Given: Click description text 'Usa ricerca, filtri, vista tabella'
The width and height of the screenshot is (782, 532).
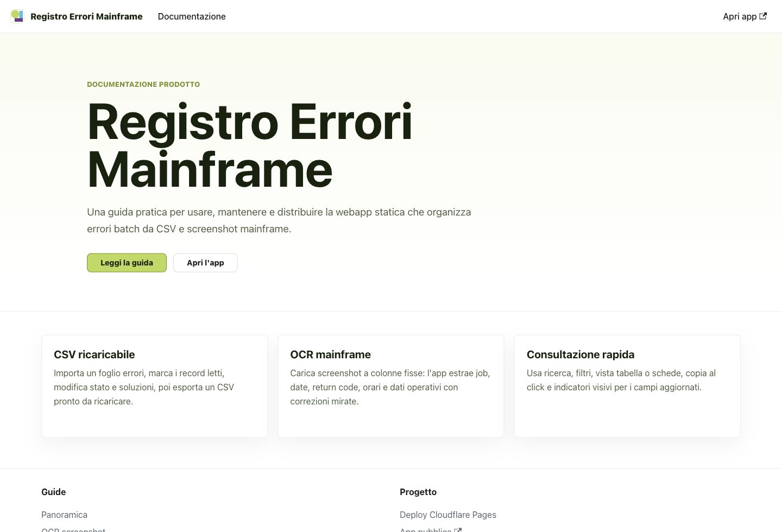Looking at the screenshot, I should [x=621, y=380].
